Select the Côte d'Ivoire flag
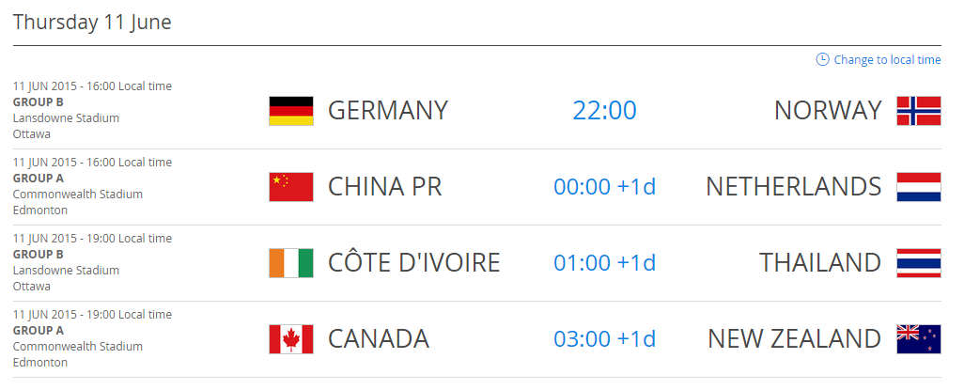 [291, 263]
